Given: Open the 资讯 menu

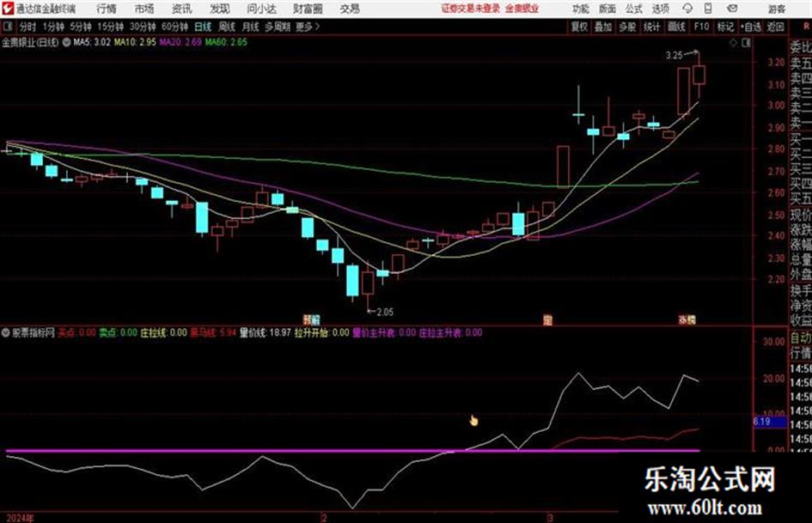Looking at the screenshot, I should [x=182, y=9].
